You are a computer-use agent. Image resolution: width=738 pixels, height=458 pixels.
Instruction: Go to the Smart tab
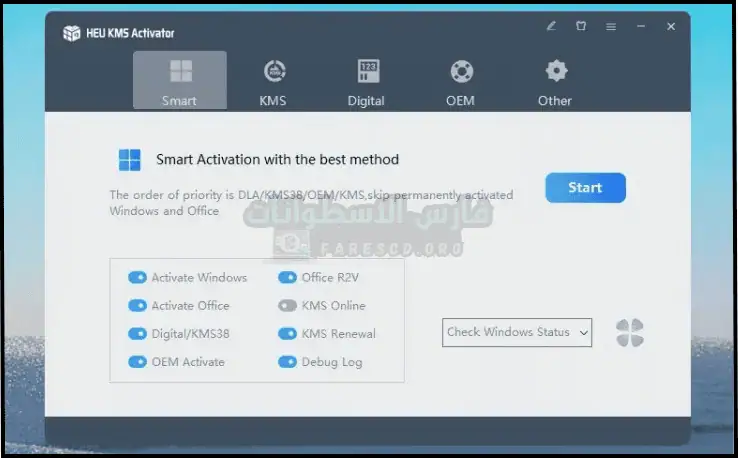coord(180,80)
